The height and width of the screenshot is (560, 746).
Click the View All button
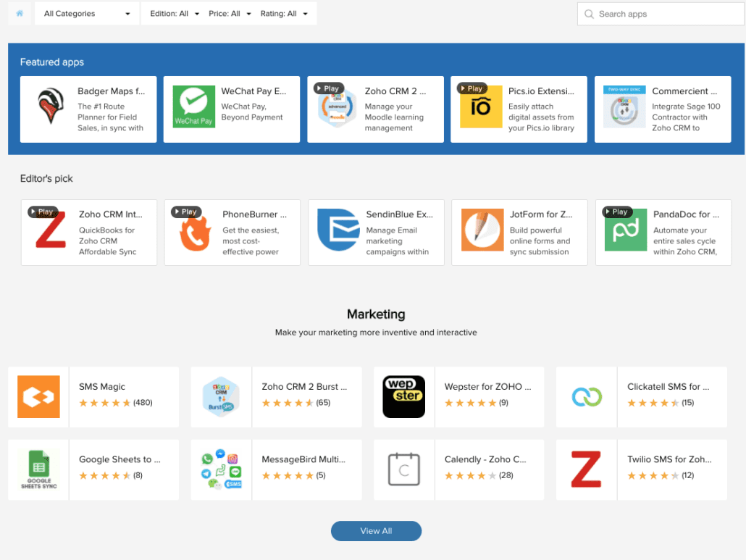(x=376, y=530)
